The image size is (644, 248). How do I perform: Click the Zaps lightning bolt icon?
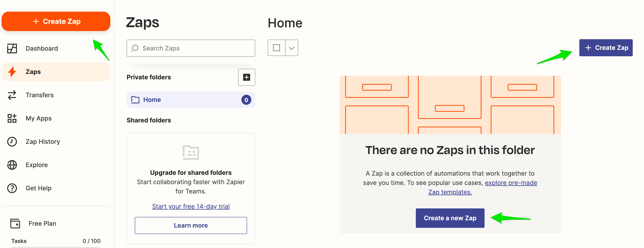12,72
